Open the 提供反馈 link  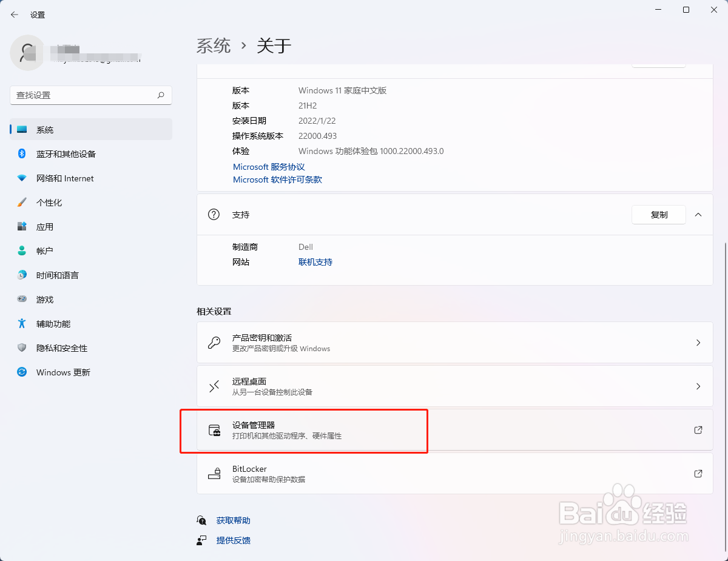coord(234,540)
